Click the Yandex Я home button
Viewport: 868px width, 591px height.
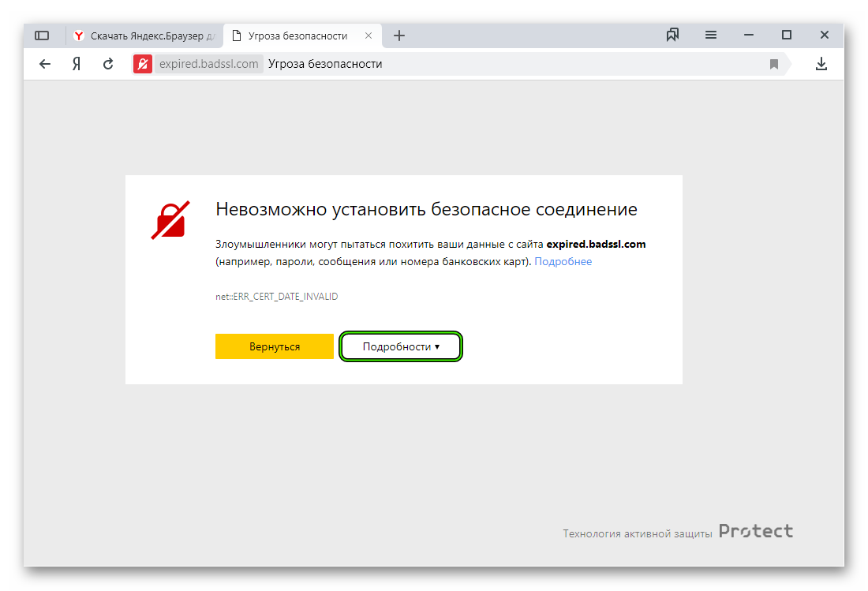coord(77,64)
